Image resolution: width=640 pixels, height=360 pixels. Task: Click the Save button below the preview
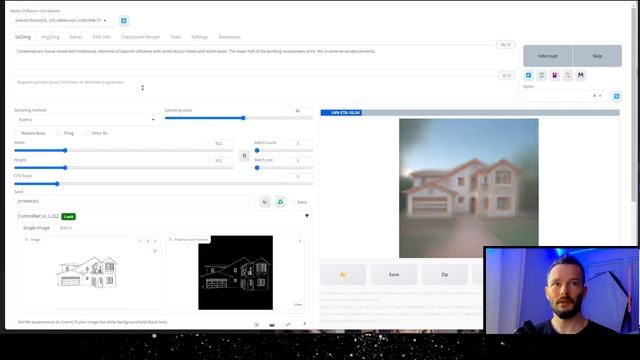coord(394,275)
